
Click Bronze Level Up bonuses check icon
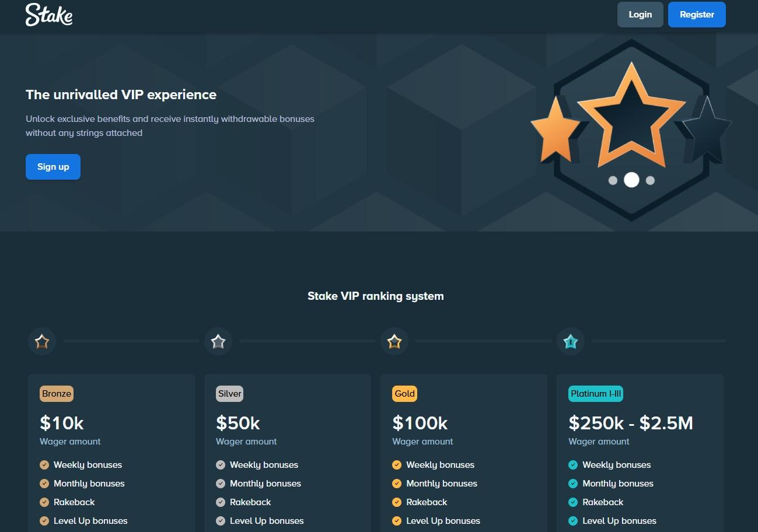(x=44, y=521)
